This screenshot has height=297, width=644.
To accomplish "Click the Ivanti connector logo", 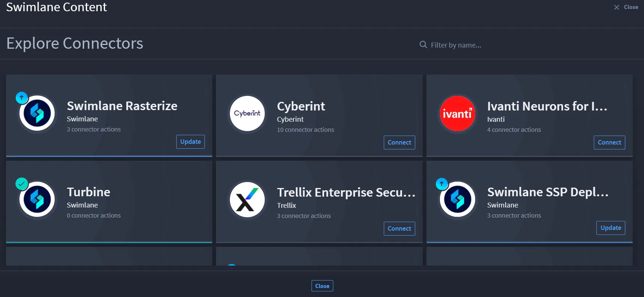I will pos(457,113).
